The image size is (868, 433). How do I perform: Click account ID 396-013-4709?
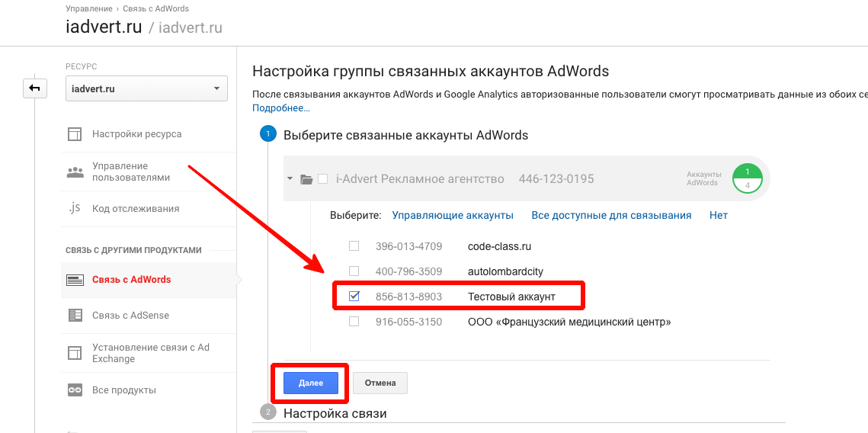tap(408, 246)
